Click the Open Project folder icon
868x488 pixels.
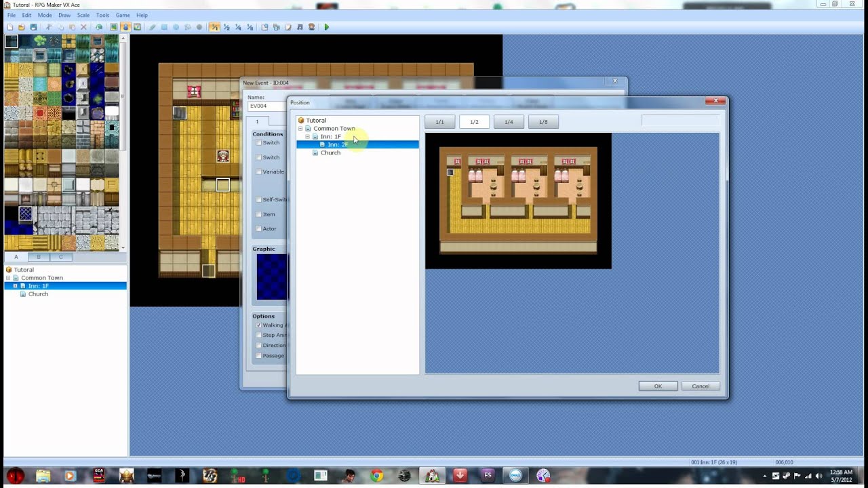click(x=22, y=27)
